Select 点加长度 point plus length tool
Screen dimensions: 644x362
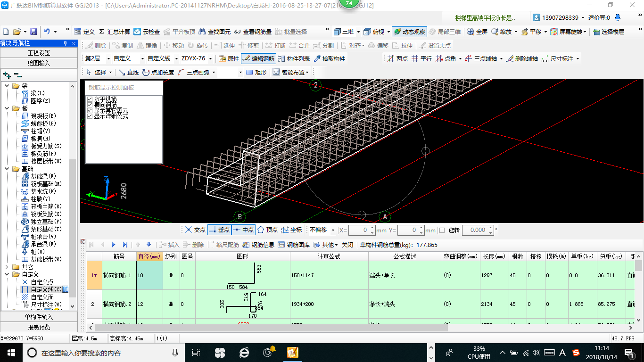point(158,72)
